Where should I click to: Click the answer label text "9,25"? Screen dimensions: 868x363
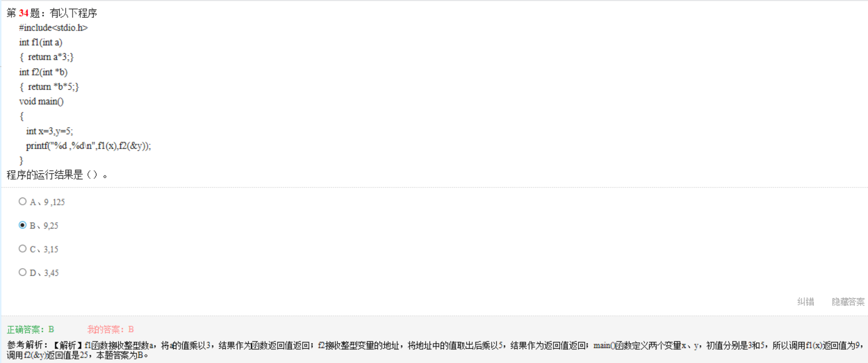click(51, 226)
